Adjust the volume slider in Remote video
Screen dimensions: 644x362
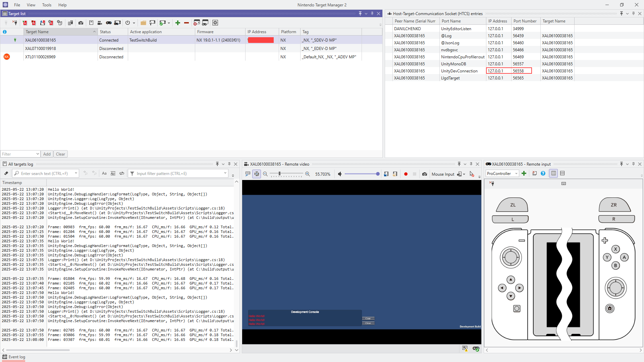tap(362, 174)
